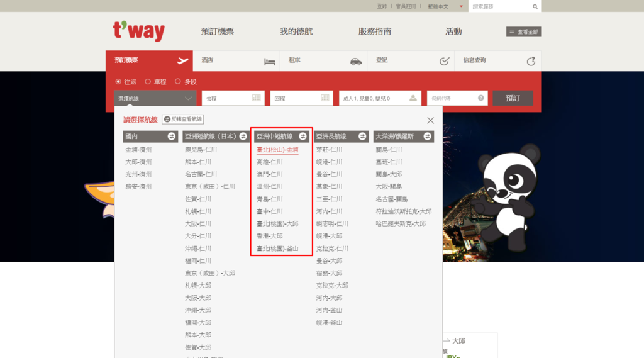Select route 關島-仁川
This screenshot has width=644, height=358.
[x=389, y=150]
